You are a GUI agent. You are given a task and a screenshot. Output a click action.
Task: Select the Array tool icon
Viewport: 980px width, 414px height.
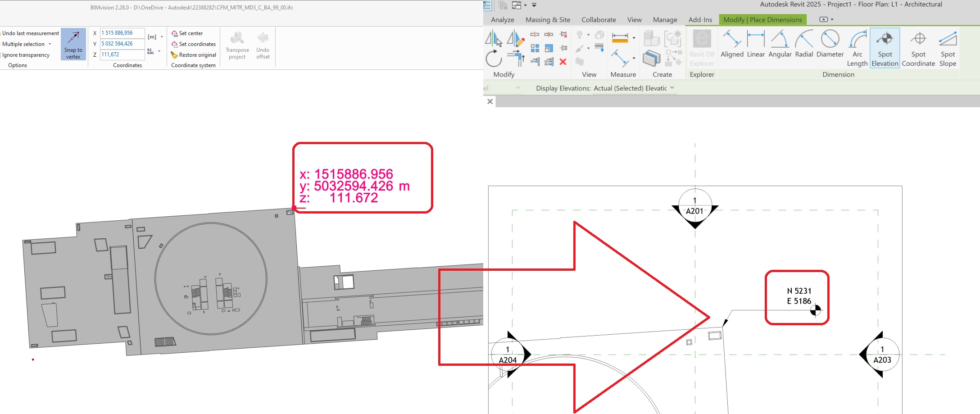pyautogui.click(x=535, y=48)
